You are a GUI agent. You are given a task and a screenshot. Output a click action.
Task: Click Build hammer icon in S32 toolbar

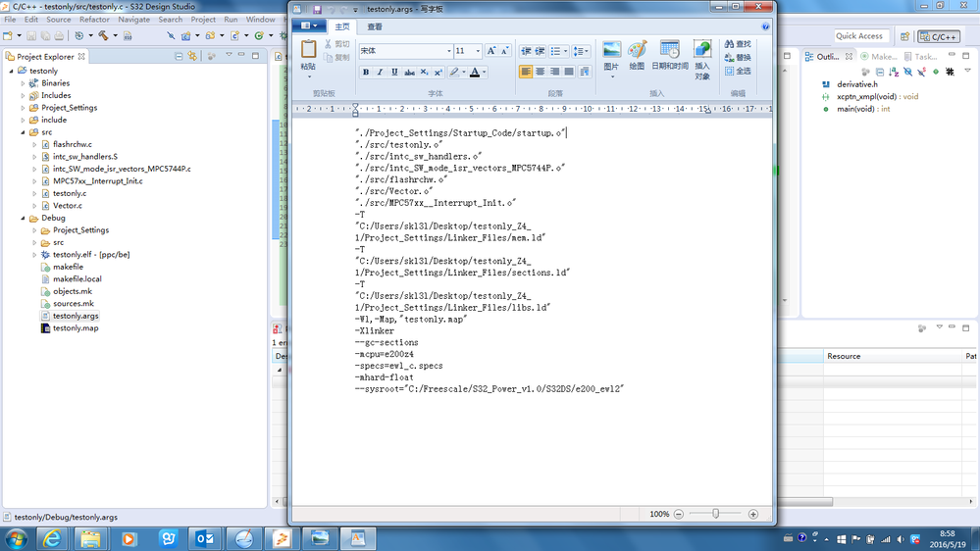point(104,35)
